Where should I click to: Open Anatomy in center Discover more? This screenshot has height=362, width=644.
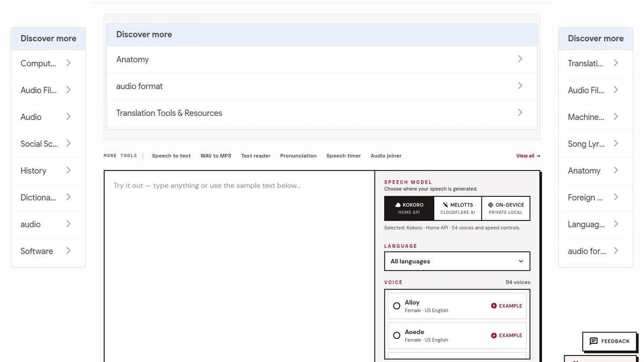(322, 59)
